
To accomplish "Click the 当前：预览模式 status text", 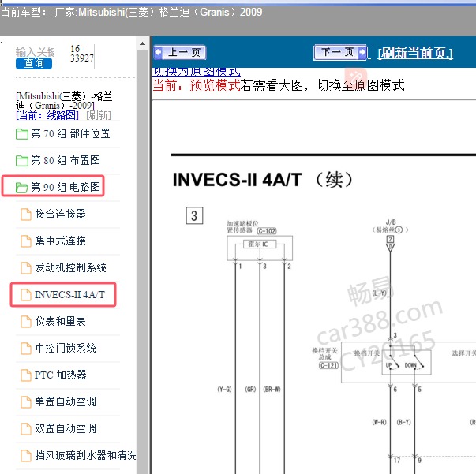I will point(196,85).
